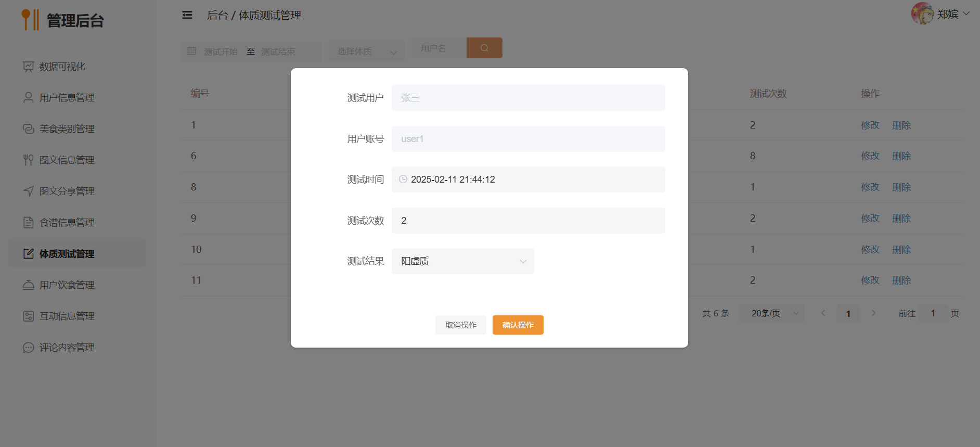The image size is (980, 447).
Task: Click the sidebar collapse hamburger icon
Action: coord(187,15)
